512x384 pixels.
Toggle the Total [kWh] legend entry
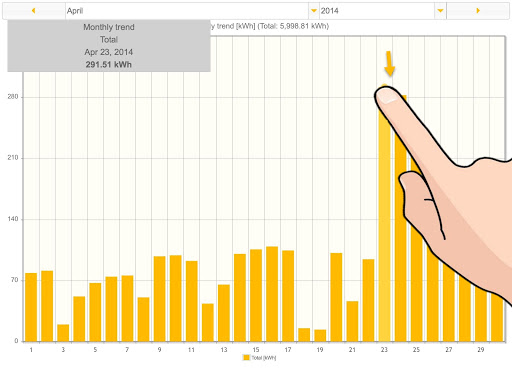click(260, 358)
